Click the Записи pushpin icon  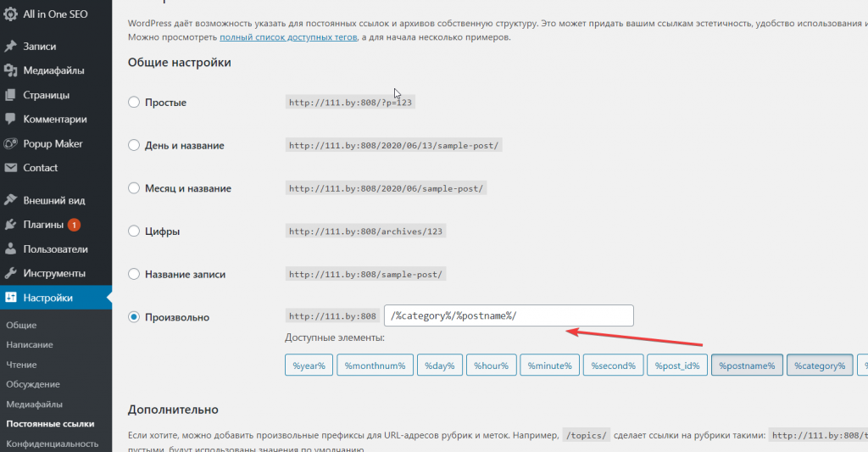click(10, 47)
